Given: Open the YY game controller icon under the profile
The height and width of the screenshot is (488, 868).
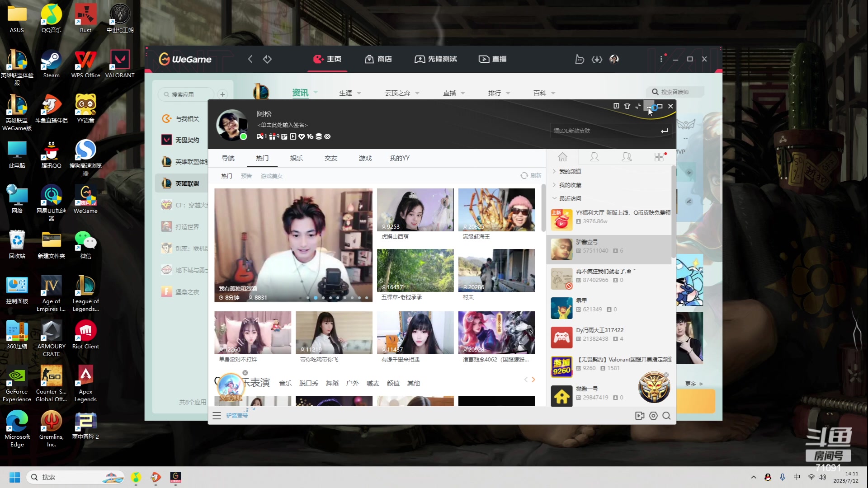Looking at the screenshot, I should point(260,136).
